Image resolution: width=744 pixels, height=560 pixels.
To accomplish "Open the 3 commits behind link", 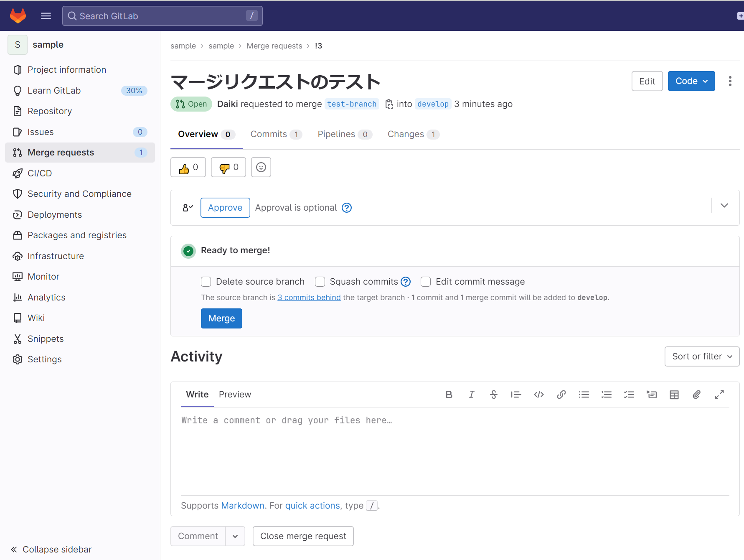I will [x=309, y=297].
